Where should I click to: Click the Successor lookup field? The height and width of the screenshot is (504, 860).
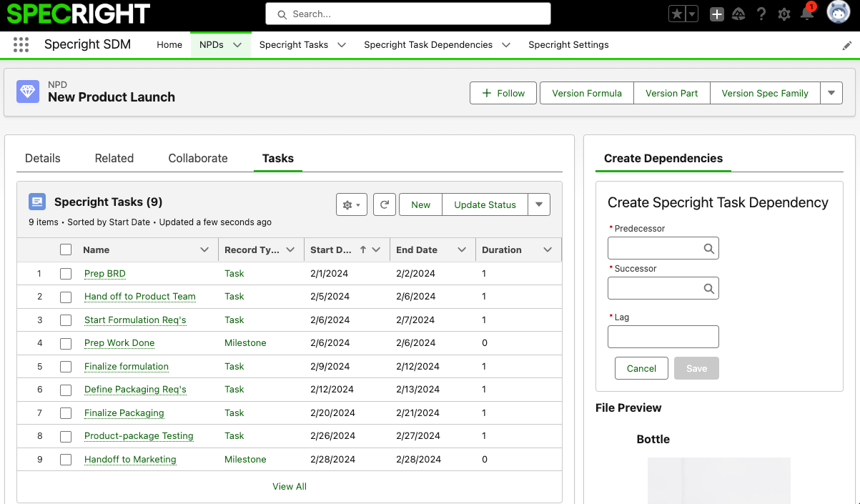(663, 289)
